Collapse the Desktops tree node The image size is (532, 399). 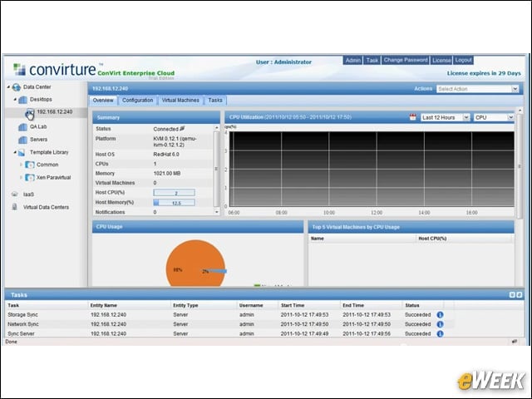(15, 100)
